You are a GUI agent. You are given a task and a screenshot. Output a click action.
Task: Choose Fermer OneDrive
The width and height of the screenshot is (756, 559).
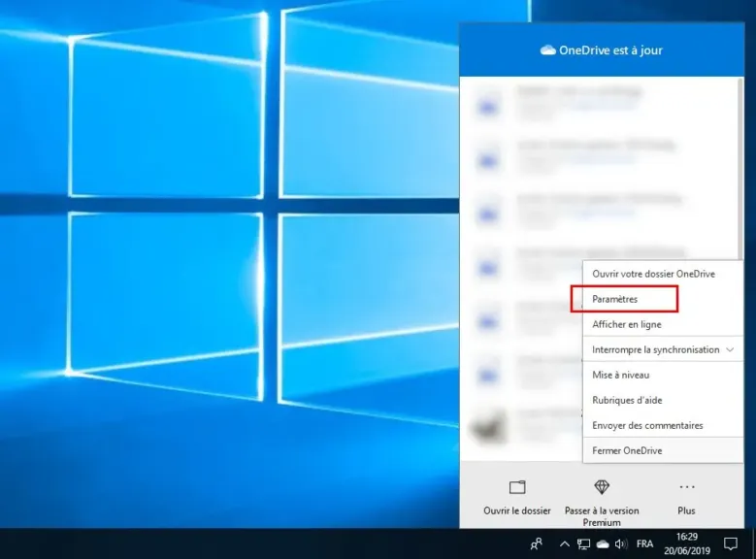(x=663, y=450)
